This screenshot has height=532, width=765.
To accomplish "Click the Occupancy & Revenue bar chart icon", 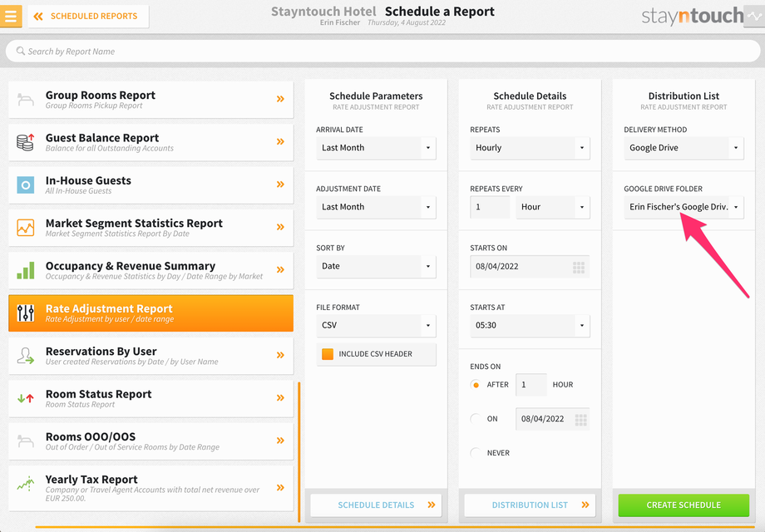I will [26, 270].
